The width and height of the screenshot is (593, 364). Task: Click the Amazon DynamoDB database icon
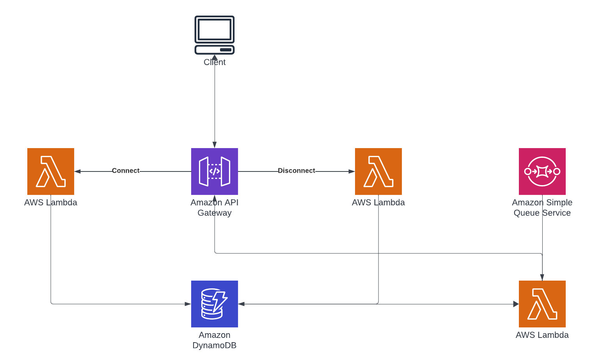click(215, 304)
